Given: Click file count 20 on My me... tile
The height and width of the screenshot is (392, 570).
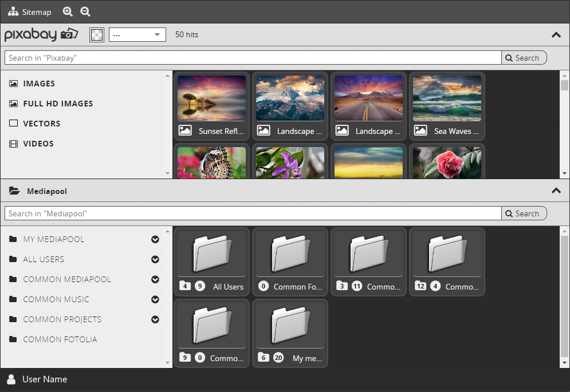Looking at the screenshot, I should pos(278,358).
